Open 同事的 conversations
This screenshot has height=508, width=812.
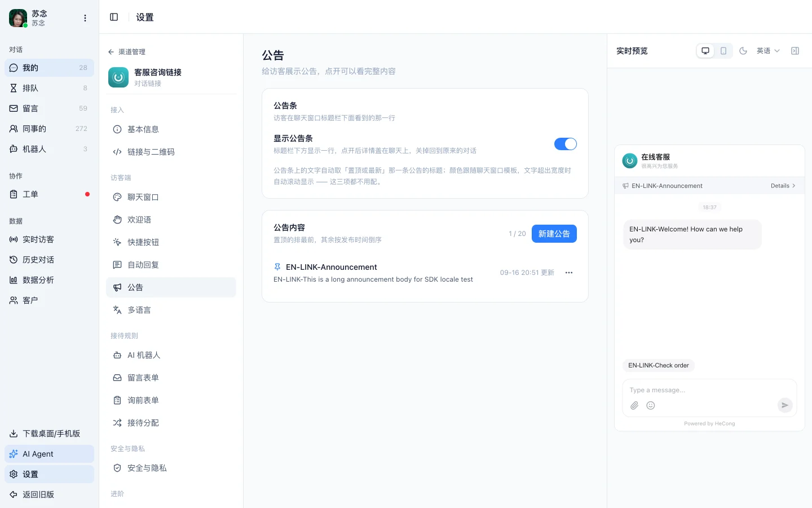coord(49,129)
